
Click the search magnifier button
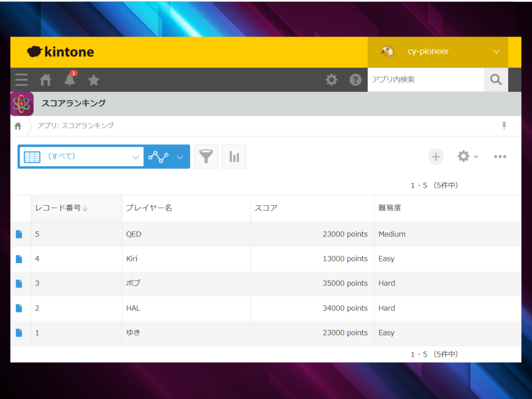[496, 80]
